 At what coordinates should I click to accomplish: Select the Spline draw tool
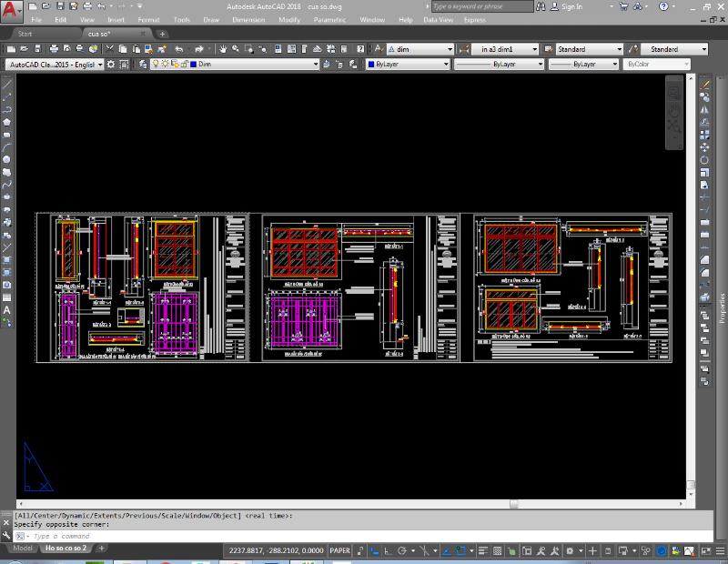click(6, 185)
